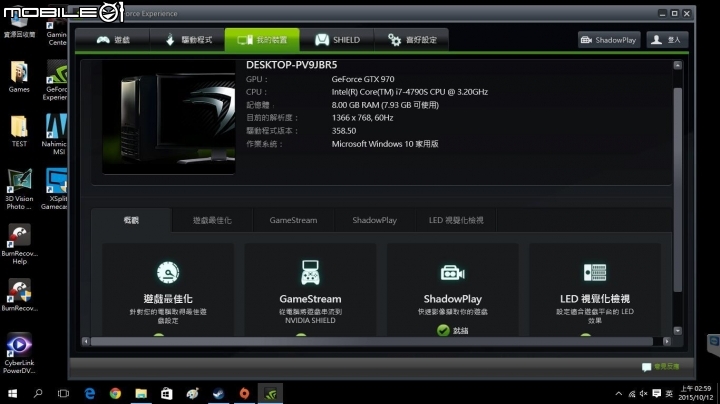The width and height of the screenshot is (720, 404).
Task: Click the horizontal scrollbar thumb
Action: tap(372, 341)
